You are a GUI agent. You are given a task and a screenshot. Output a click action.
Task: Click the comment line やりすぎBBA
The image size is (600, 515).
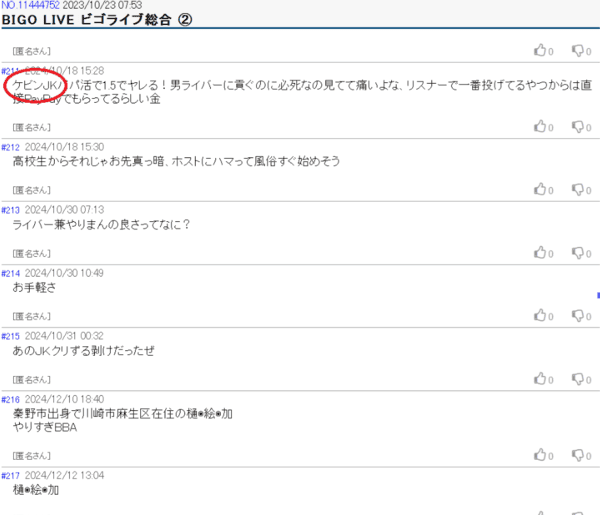pos(45,427)
